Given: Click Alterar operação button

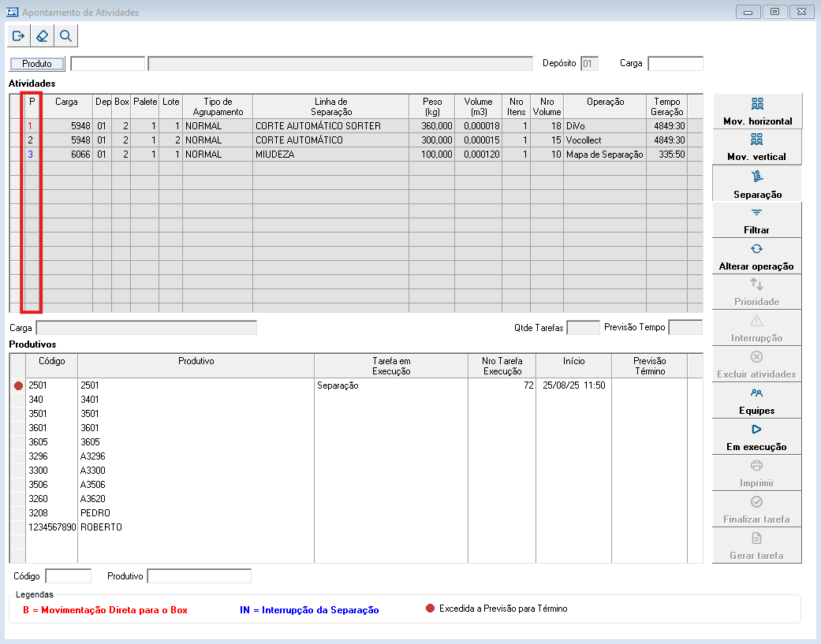Looking at the screenshot, I should click(x=757, y=256).
